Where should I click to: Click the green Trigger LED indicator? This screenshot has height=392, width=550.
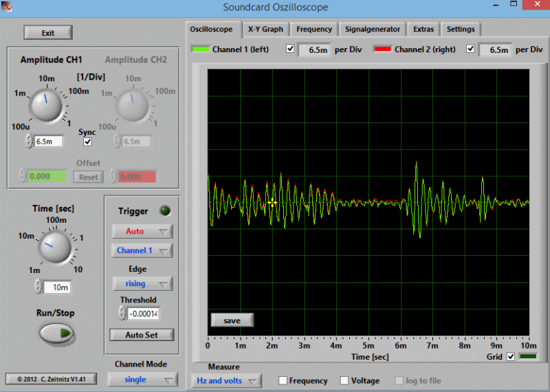[165, 210]
